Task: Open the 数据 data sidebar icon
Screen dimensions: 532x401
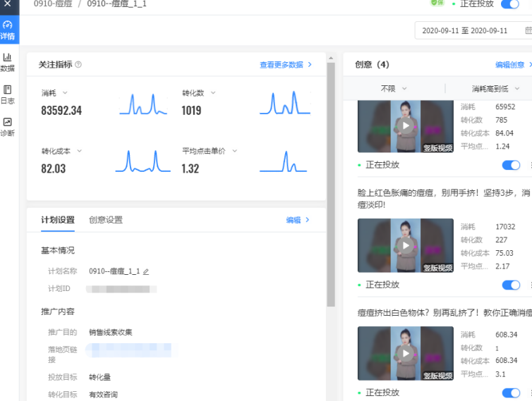Action: [x=8, y=63]
